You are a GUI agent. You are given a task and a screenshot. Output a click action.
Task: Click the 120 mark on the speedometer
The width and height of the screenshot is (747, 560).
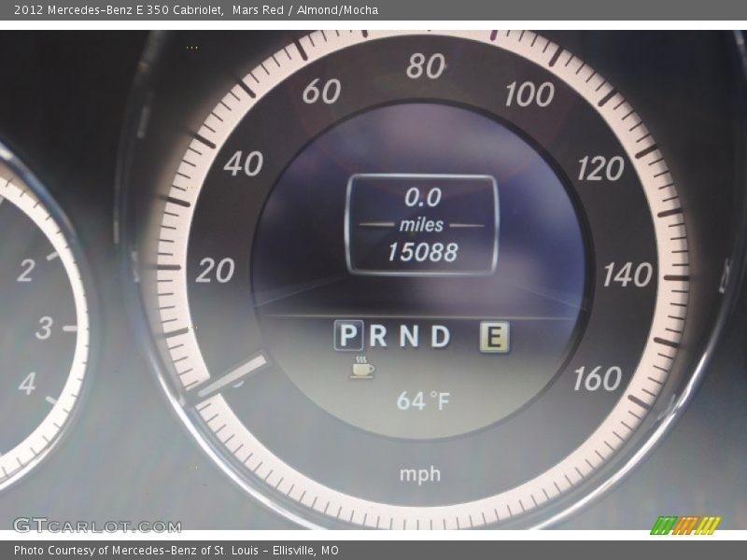[600, 169]
